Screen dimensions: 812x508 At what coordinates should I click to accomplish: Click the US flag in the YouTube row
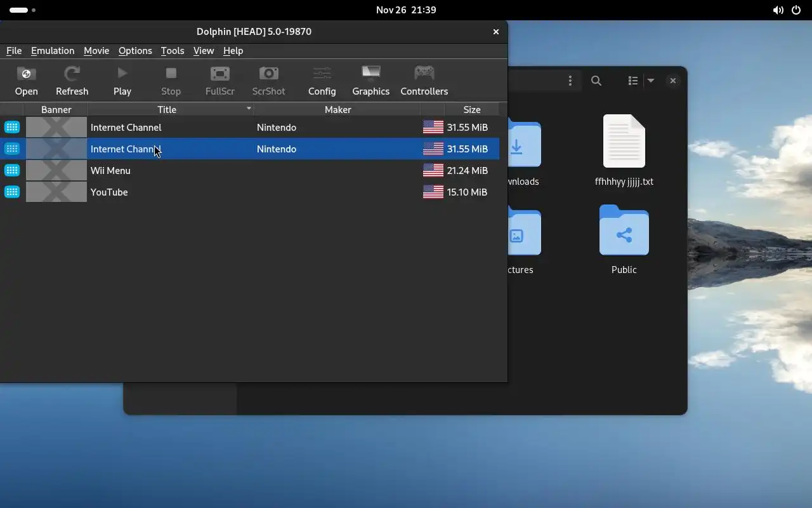point(433,192)
